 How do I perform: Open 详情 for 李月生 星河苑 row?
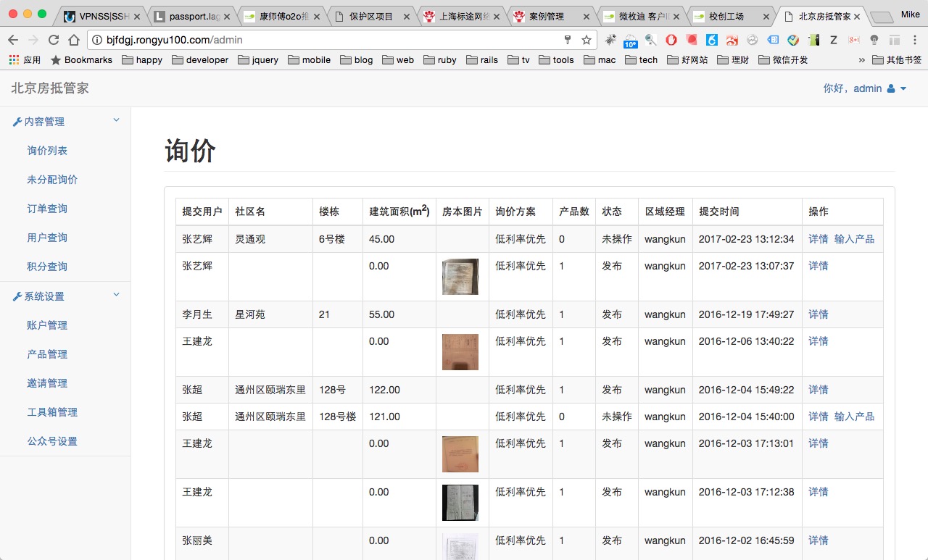pyautogui.click(x=818, y=314)
